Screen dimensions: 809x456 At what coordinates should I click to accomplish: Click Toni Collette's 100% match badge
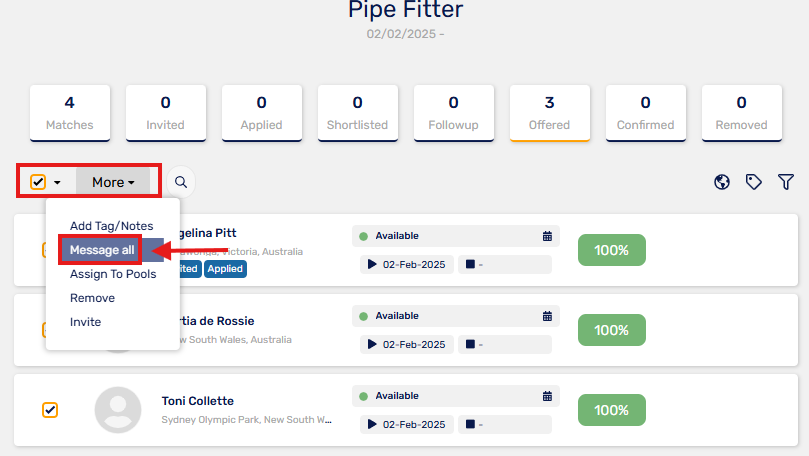(611, 410)
